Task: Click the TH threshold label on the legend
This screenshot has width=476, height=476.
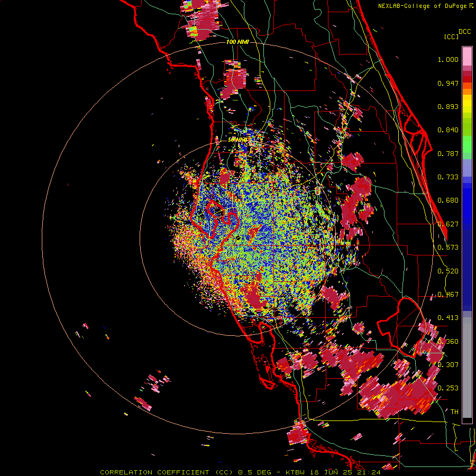Action: pos(454,412)
